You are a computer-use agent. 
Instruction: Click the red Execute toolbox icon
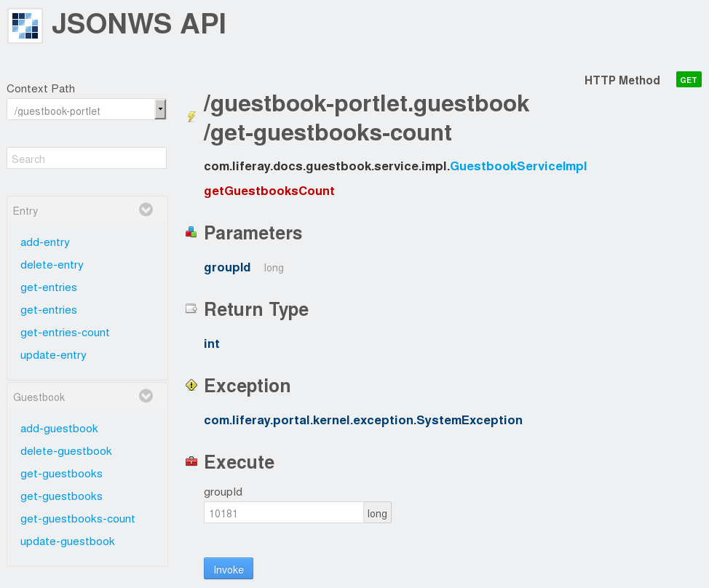click(191, 461)
